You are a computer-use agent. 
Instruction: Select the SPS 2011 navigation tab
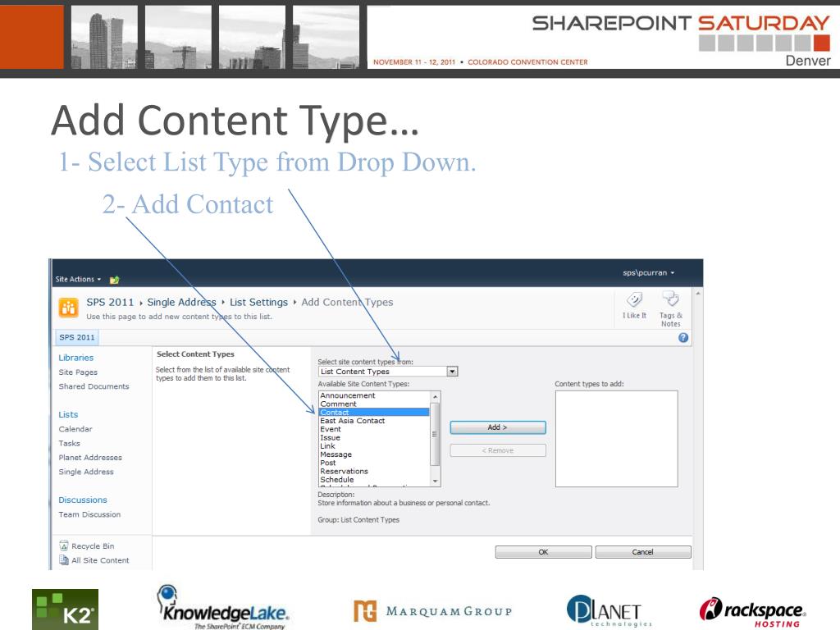point(76,337)
